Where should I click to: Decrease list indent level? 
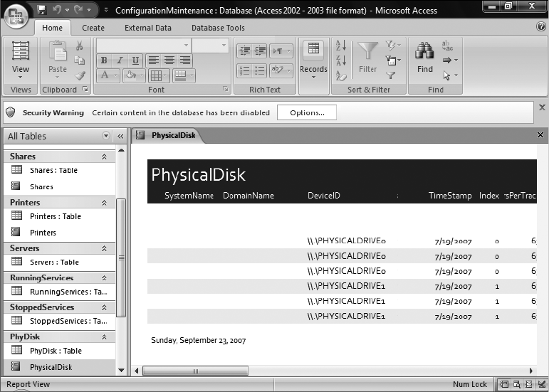point(244,51)
